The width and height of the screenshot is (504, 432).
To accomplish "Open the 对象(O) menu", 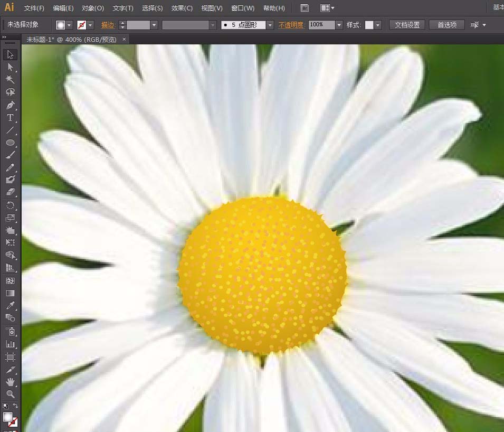I will pos(93,8).
